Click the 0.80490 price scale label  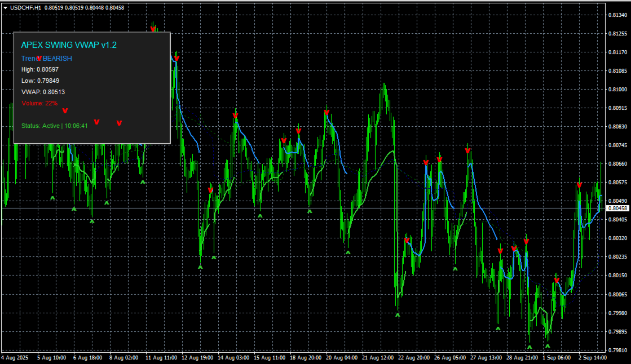617,201
